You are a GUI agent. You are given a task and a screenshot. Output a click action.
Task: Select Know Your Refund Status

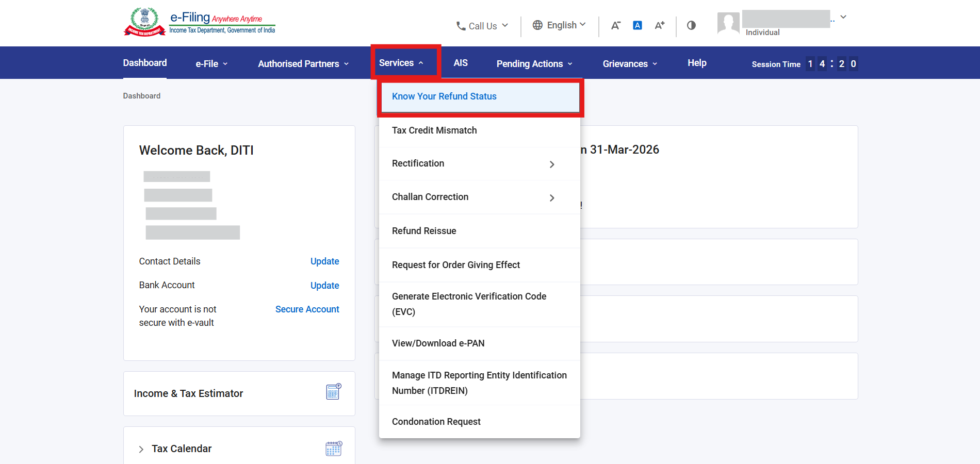tap(444, 96)
